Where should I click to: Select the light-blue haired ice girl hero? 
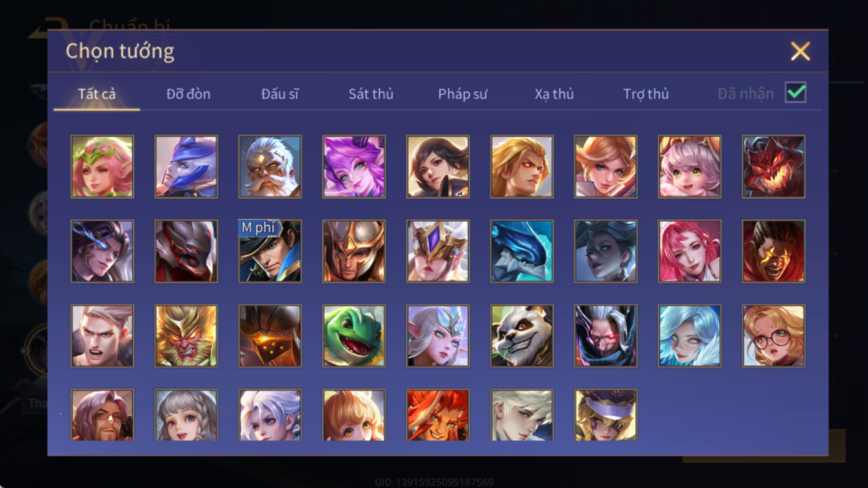pos(689,336)
